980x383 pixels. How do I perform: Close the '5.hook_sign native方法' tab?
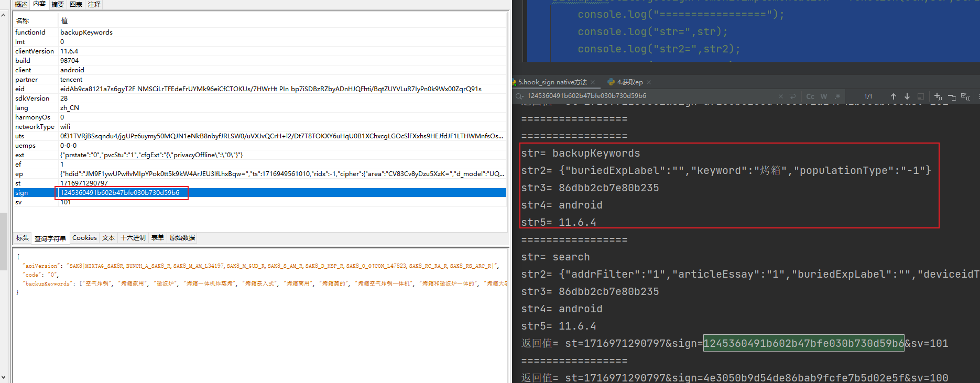[x=593, y=82]
